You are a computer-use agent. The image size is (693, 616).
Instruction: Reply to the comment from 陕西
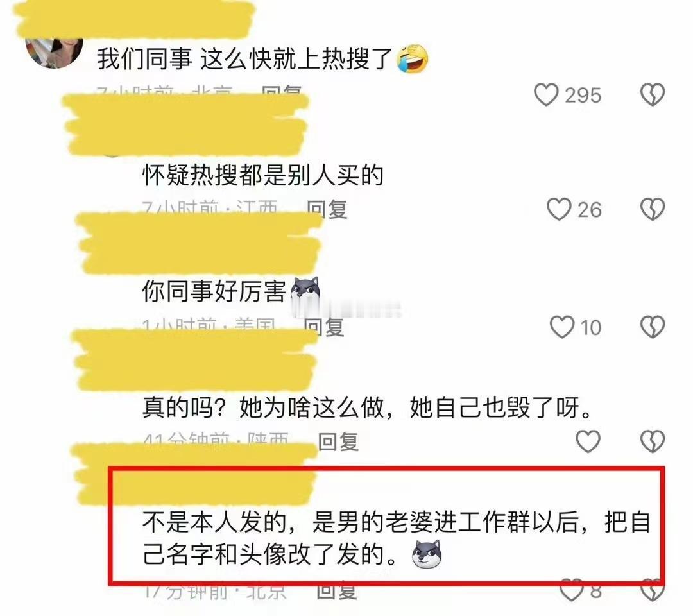[339, 441]
